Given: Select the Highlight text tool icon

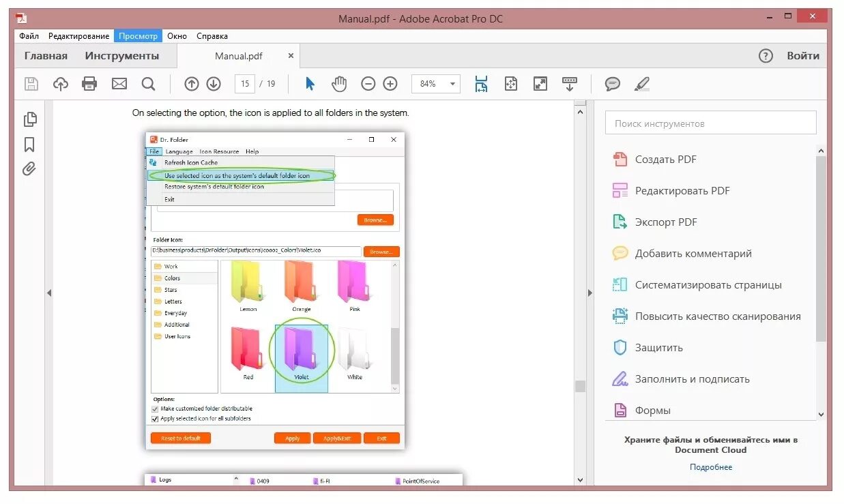Looking at the screenshot, I should (641, 83).
